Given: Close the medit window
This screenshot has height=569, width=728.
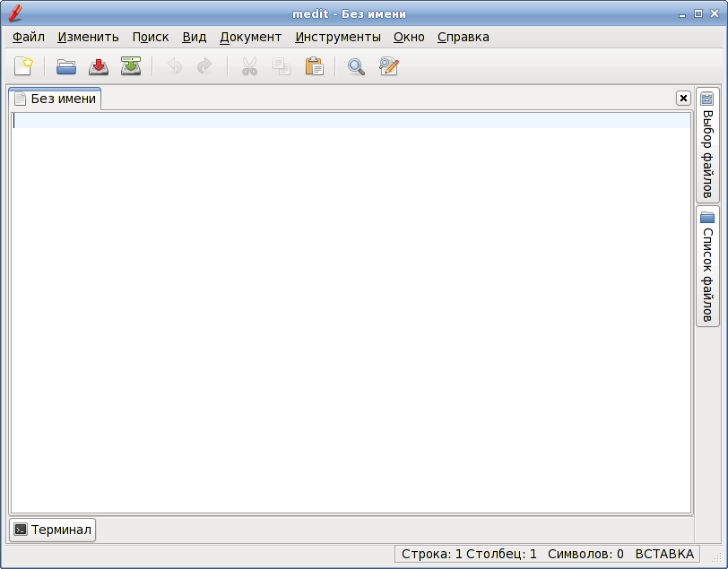Looking at the screenshot, I should [x=715, y=14].
